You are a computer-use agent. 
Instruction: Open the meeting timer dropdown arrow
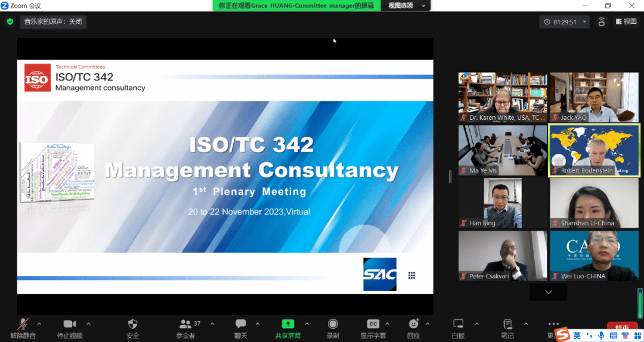tap(585, 22)
